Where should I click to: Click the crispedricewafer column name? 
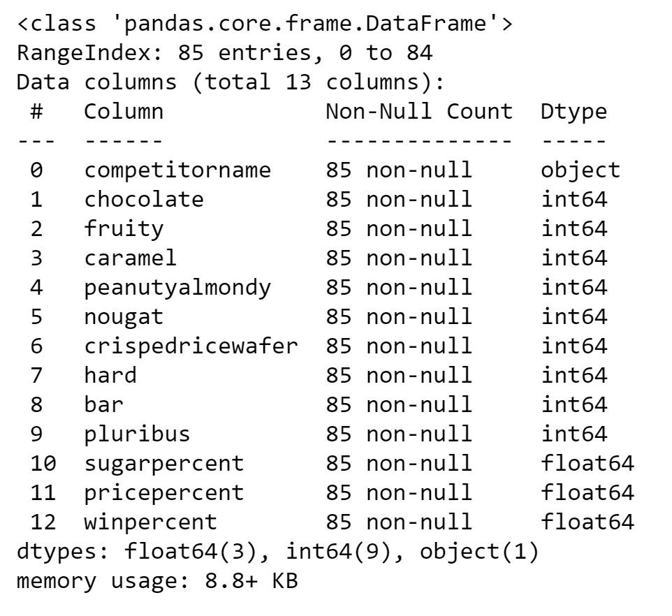tap(191, 346)
